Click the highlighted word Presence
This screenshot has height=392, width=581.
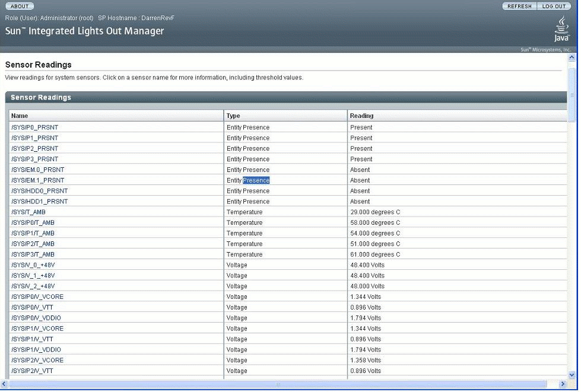[256, 180]
